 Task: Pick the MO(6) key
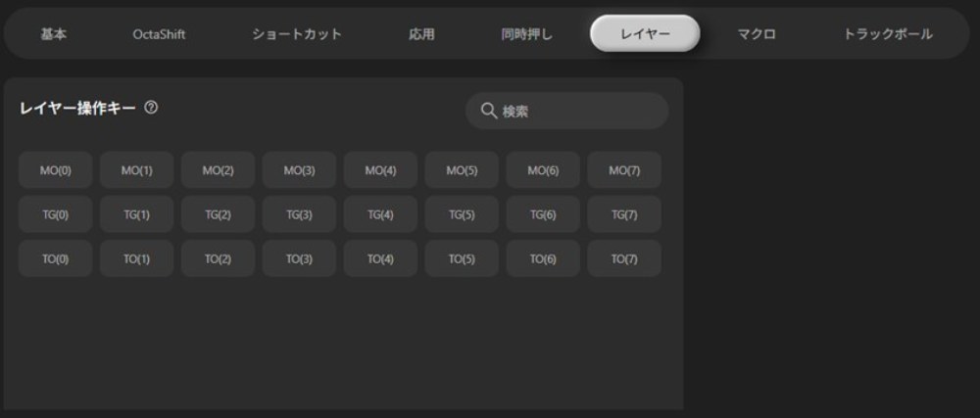[x=543, y=169]
